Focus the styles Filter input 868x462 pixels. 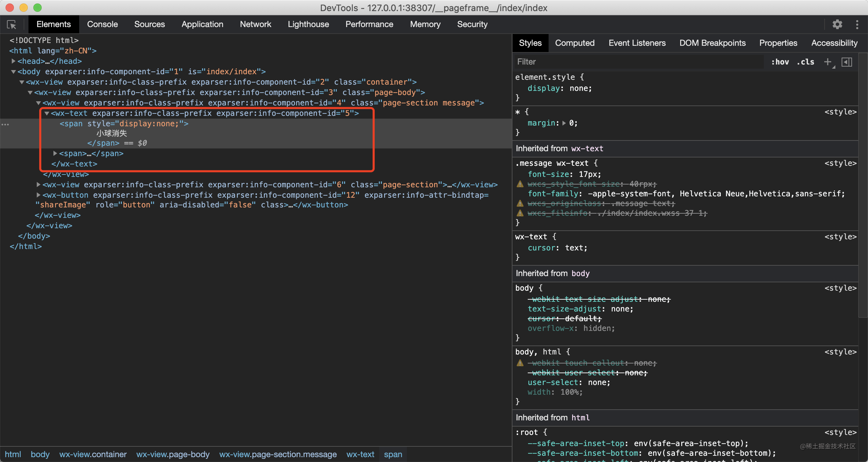639,62
